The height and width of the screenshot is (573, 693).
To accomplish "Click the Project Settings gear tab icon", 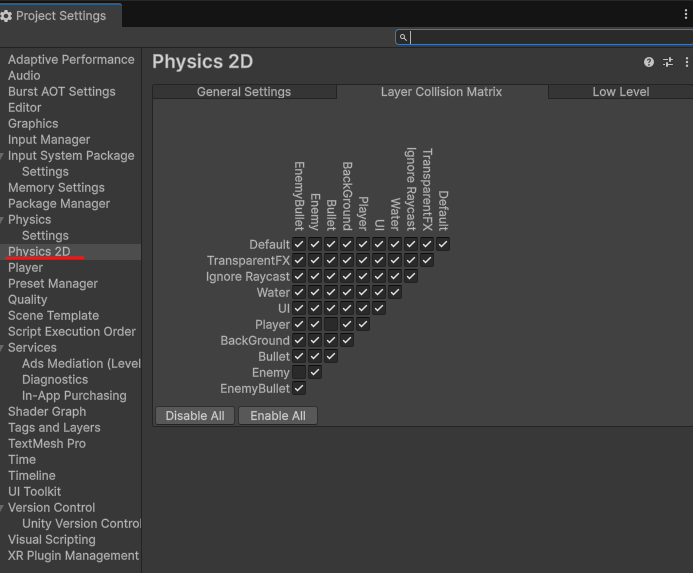I will 6,16.
